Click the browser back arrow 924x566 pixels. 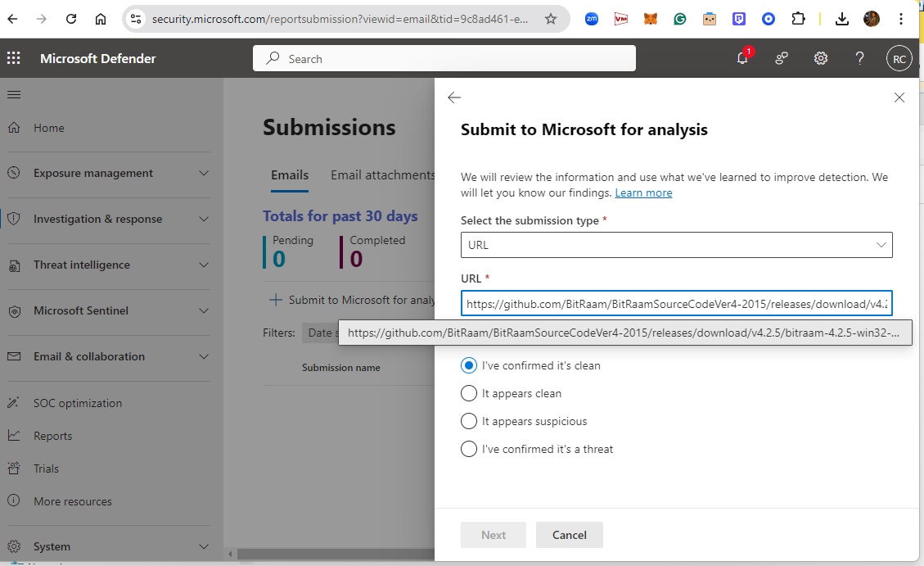click(13, 19)
